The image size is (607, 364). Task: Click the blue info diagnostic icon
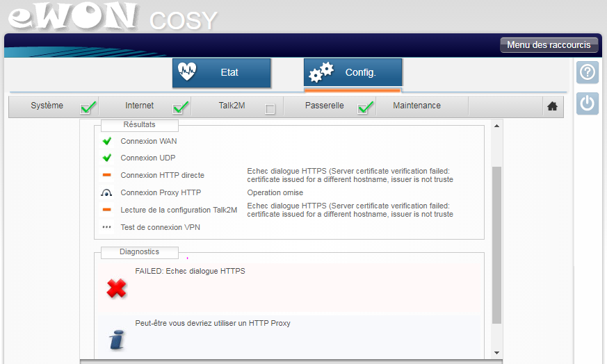116,340
